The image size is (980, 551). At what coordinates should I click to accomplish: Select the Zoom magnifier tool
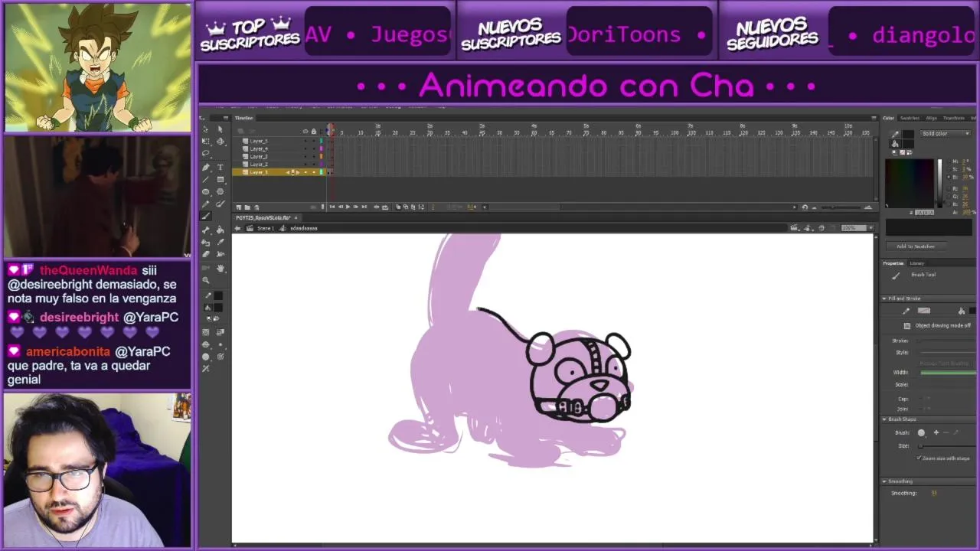205,279
